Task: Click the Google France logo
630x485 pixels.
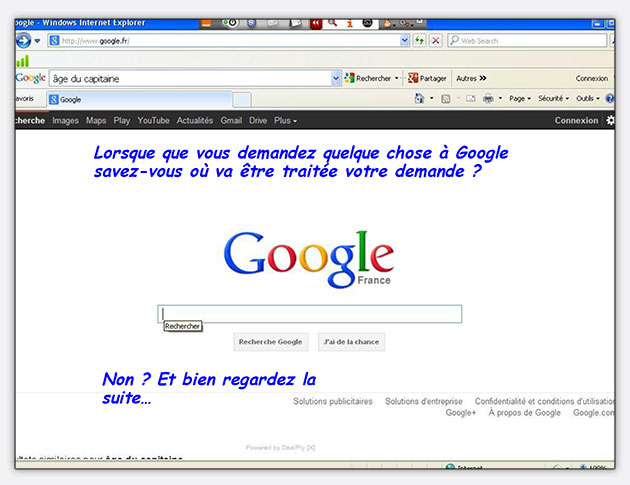Action: coord(309,258)
